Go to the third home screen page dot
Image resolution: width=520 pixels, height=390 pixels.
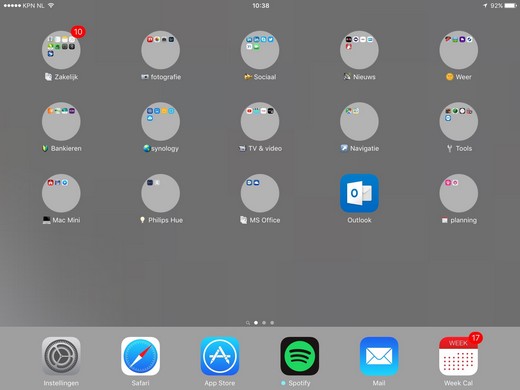coord(272,323)
